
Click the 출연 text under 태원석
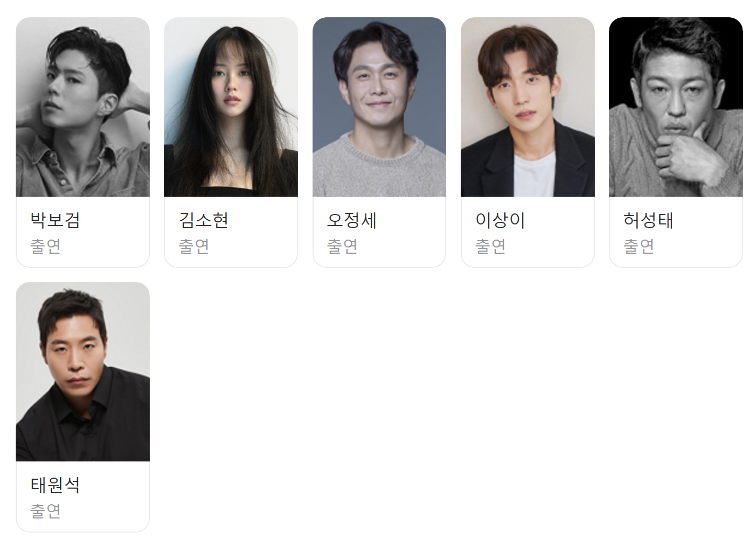[x=46, y=511]
